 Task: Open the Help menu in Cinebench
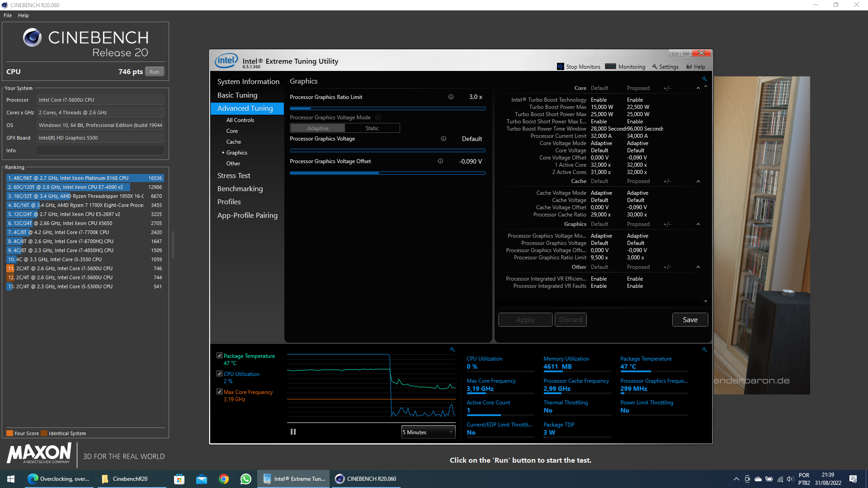[24, 15]
